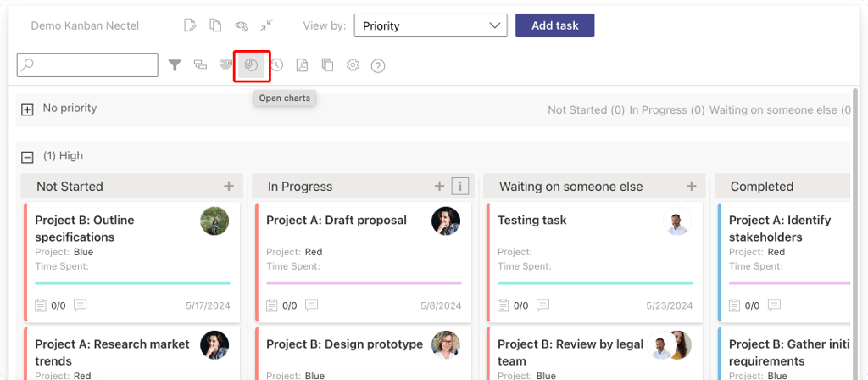Image resolution: width=868 pixels, height=380 pixels.
Task: Collapse the (1) High swimlane
Action: [27, 157]
